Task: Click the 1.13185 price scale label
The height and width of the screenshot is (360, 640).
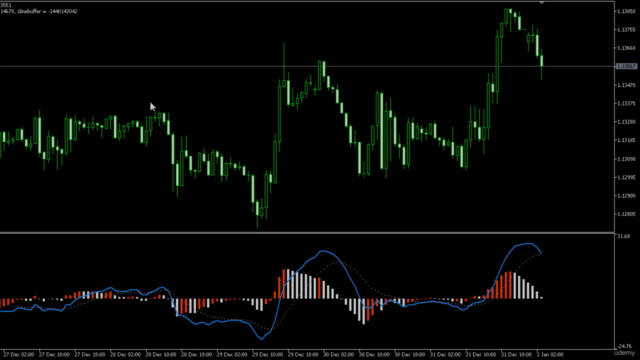Action: (x=627, y=140)
